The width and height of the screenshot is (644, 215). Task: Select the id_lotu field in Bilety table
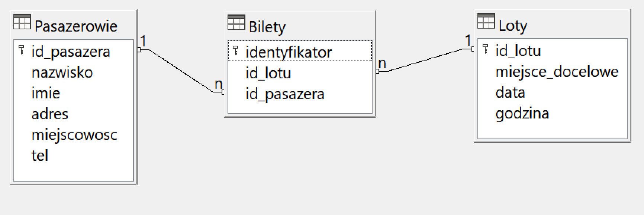(268, 73)
